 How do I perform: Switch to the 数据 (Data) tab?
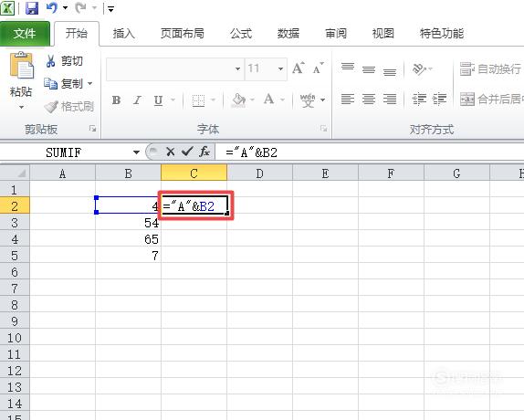[x=288, y=34]
